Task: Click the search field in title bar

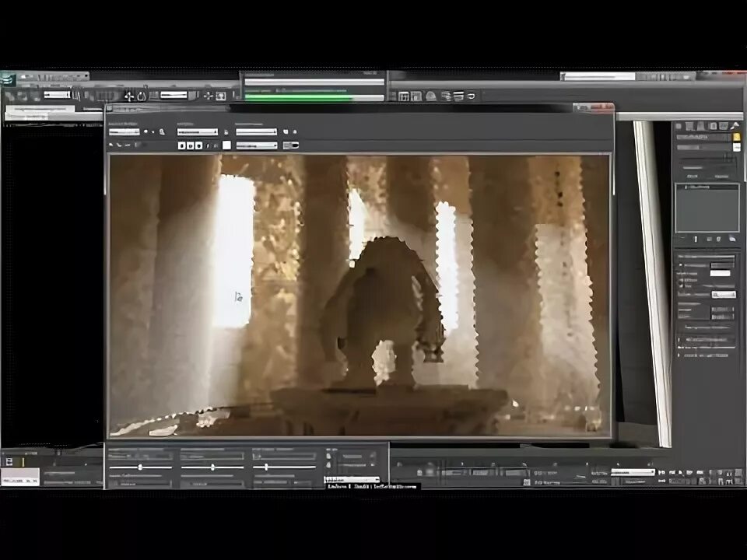Action: (x=599, y=77)
